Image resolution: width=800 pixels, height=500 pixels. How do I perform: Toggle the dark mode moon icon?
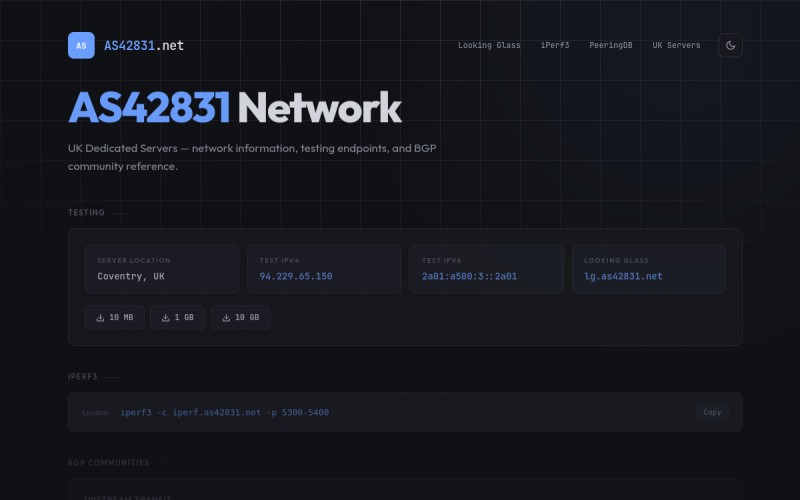tap(730, 45)
